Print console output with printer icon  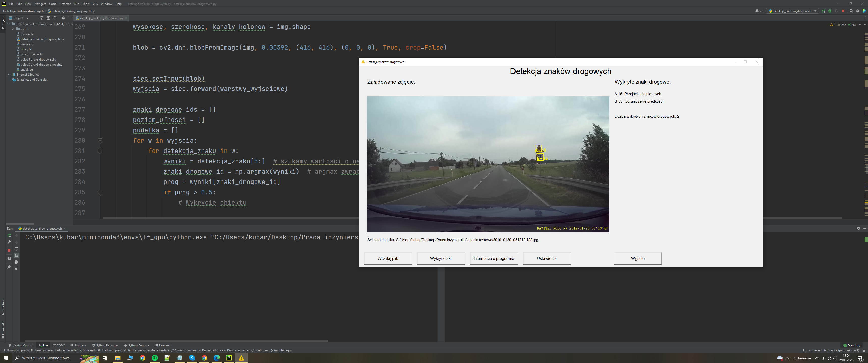pos(16,262)
